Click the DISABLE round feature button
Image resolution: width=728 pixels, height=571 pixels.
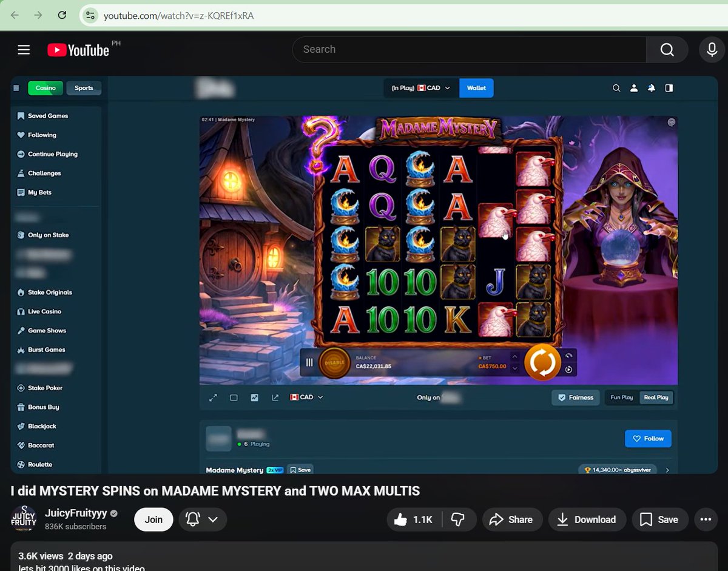coord(334,362)
